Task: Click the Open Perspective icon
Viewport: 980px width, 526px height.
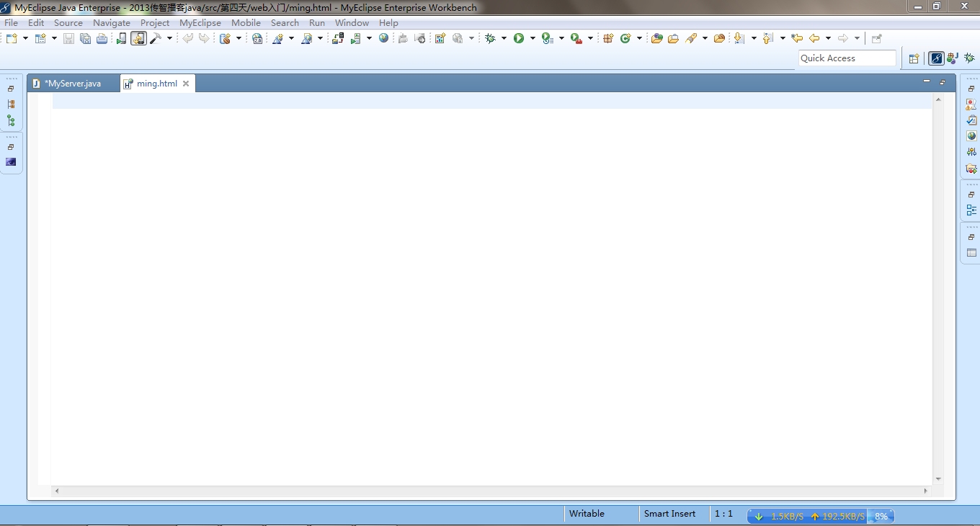Action: click(x=914, y=58)
